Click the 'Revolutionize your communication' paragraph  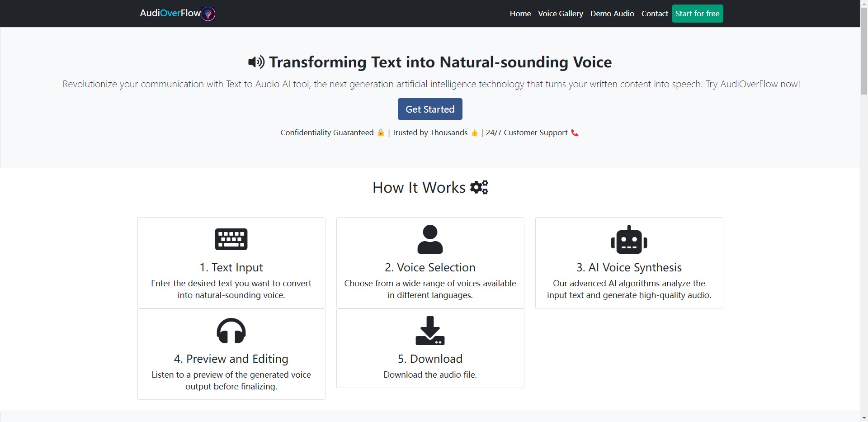click(431, 84)
